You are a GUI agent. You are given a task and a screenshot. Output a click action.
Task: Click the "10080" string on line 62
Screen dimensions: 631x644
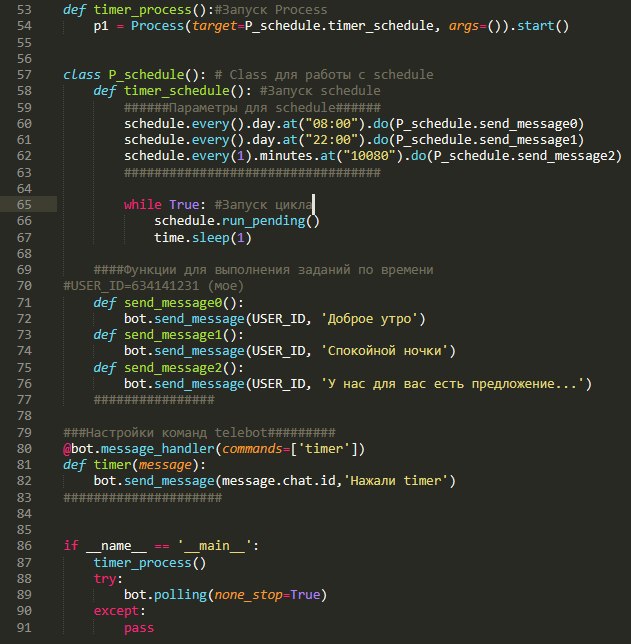[369, 156]
